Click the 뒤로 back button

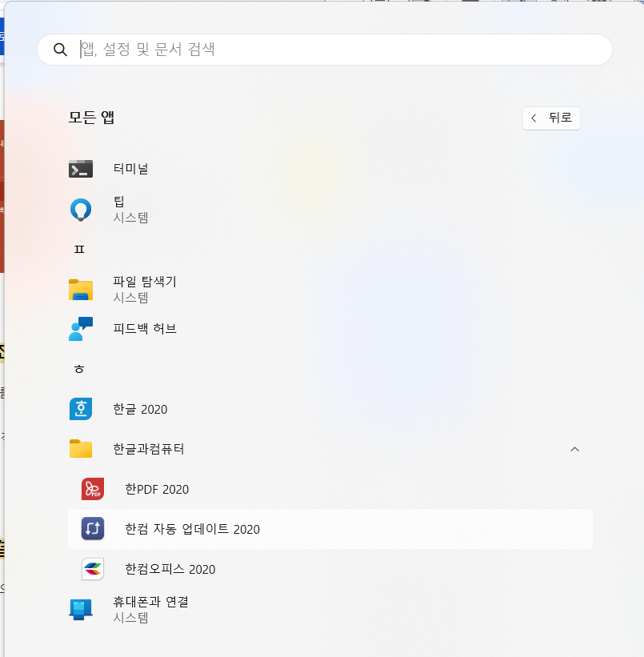point(551,118)
